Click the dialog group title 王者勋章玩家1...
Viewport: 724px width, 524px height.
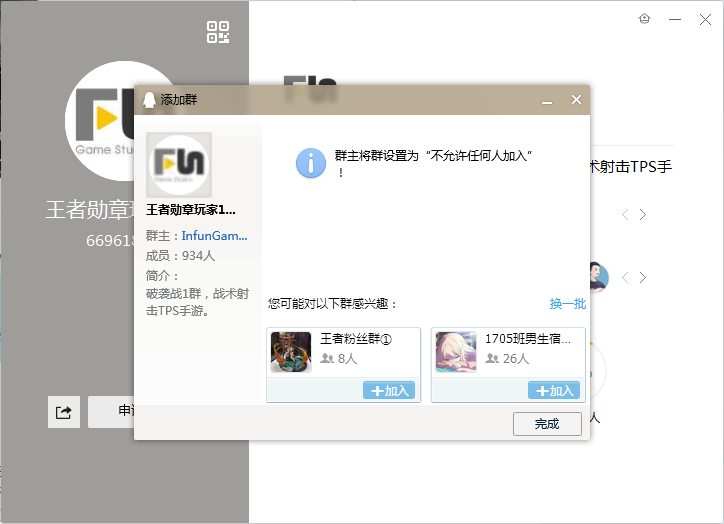coord(191,210)
